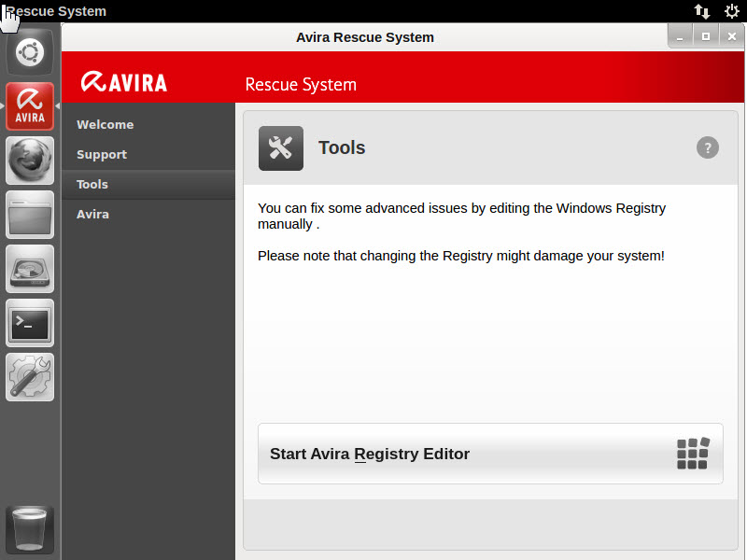This screenshot has height=560, width=747.
Task: Close the Avira Rescue System window
Action: (732, 36)
